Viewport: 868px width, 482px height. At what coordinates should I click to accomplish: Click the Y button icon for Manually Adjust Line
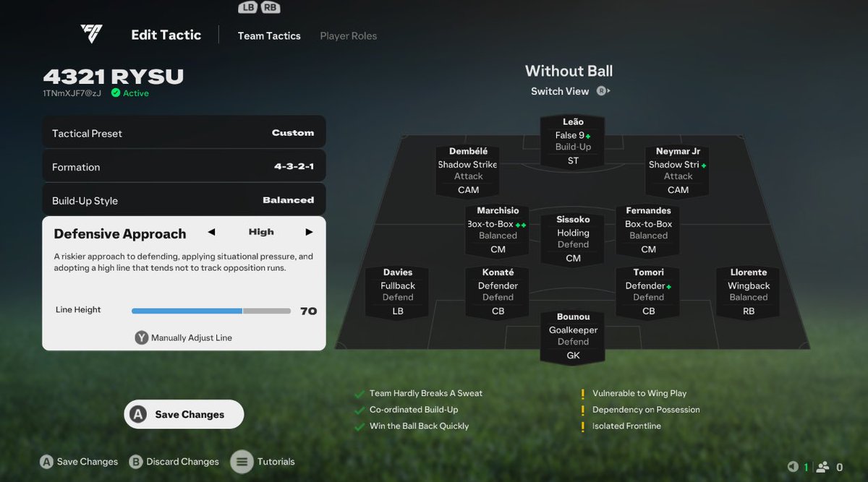[142, 337]
